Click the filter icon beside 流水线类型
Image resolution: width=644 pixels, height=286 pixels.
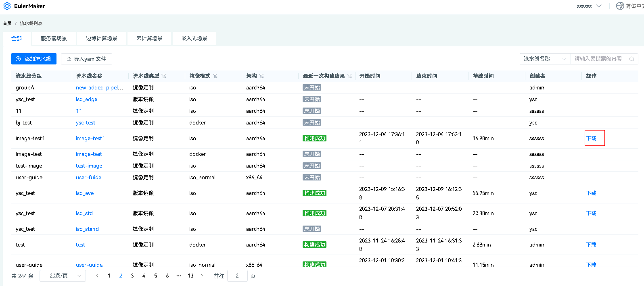164,76
